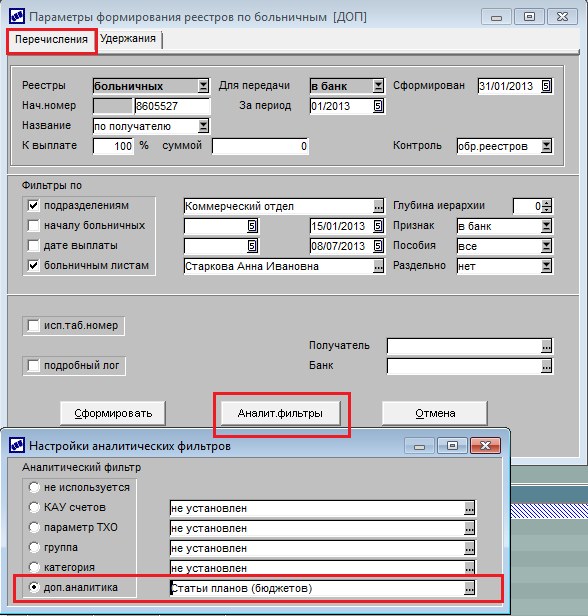Screen dimensions: 588x616
Task: Expand Для передачи dropdown showing в банк
Action: [x=378, y=86]
